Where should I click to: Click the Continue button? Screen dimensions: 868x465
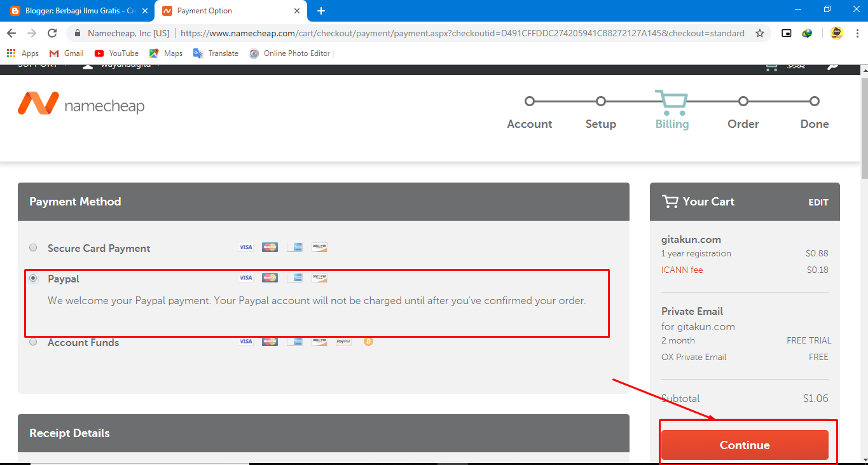(745, 445)
